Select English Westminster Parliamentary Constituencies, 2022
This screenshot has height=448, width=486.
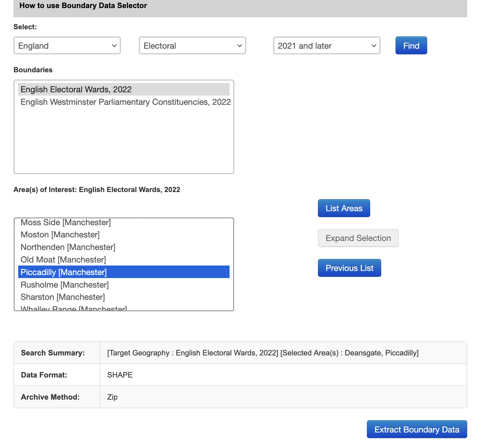125,102
